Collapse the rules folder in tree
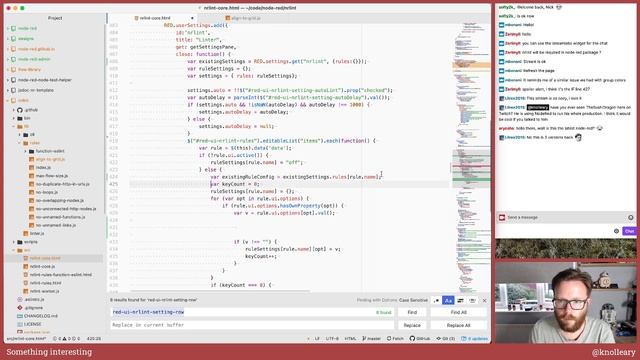Viewport: 640px width, 360px height. pyautogui.click(x=19, y=143)
